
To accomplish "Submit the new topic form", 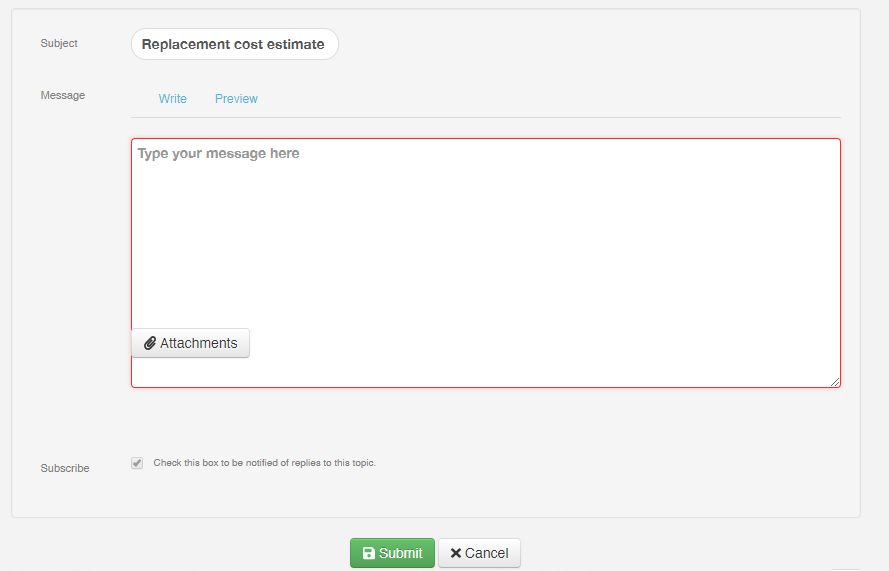I will coord(392,553).
